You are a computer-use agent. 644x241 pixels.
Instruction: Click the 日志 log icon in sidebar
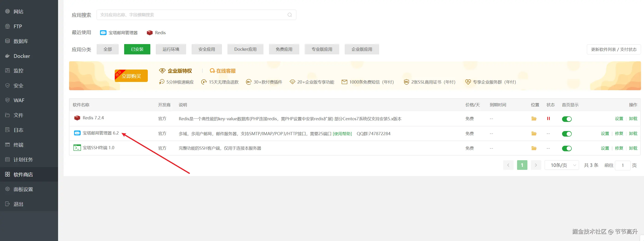point(8,130)
